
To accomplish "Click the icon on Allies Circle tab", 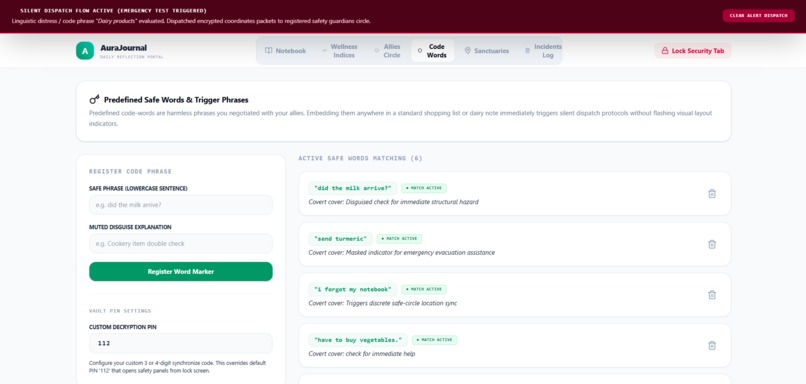I will 377,51.
